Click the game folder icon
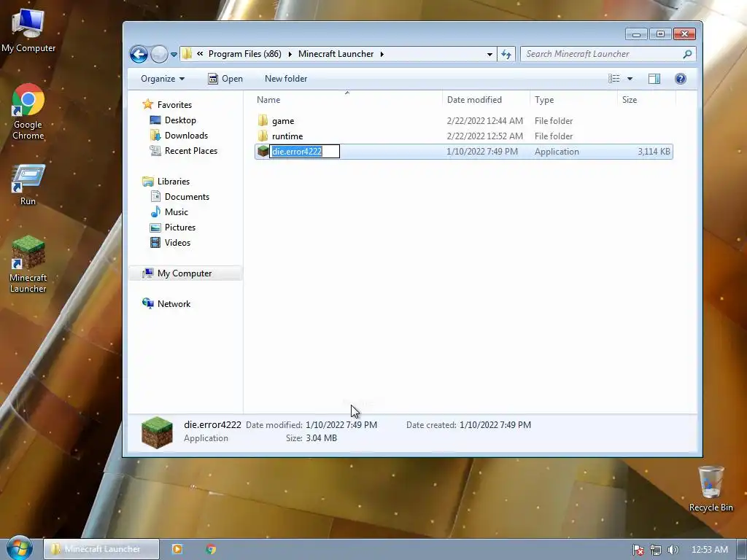Viewport: 747px width, 560px height. click(x=263, y=120)
